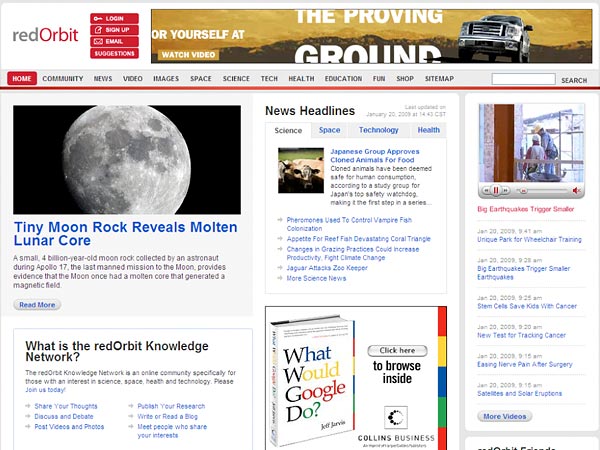Open the Community menu

pos(63,78)
